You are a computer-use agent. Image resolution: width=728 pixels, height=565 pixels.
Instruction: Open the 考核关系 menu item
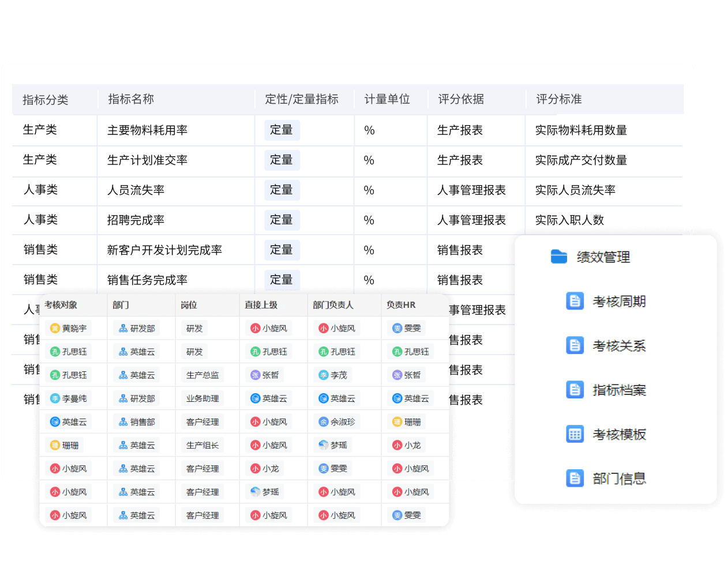click(x=619, y=345)
